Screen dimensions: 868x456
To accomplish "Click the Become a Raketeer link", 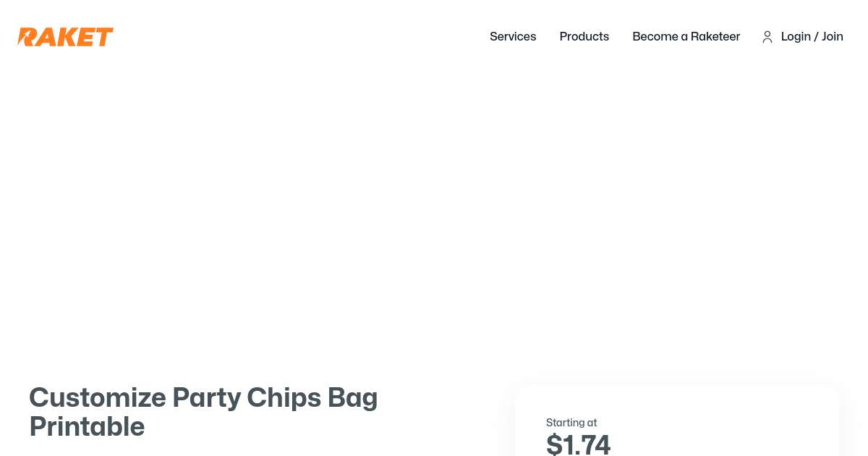I will click(x=686, y=37).
